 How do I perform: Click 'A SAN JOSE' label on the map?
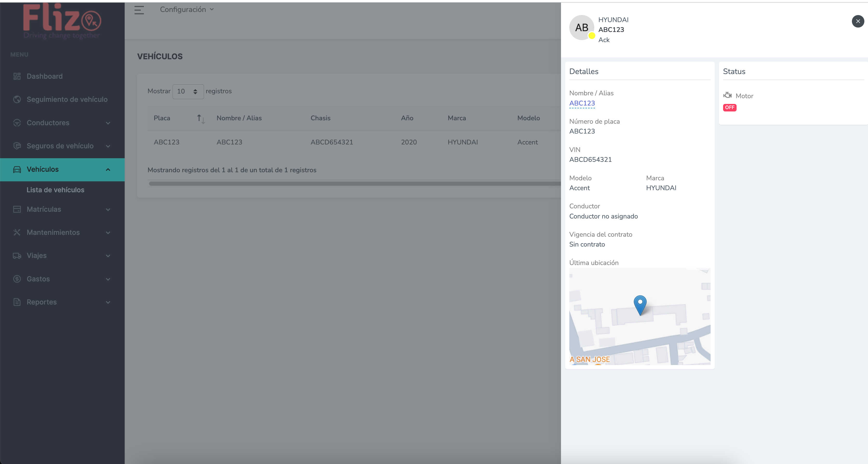[590, 359]
